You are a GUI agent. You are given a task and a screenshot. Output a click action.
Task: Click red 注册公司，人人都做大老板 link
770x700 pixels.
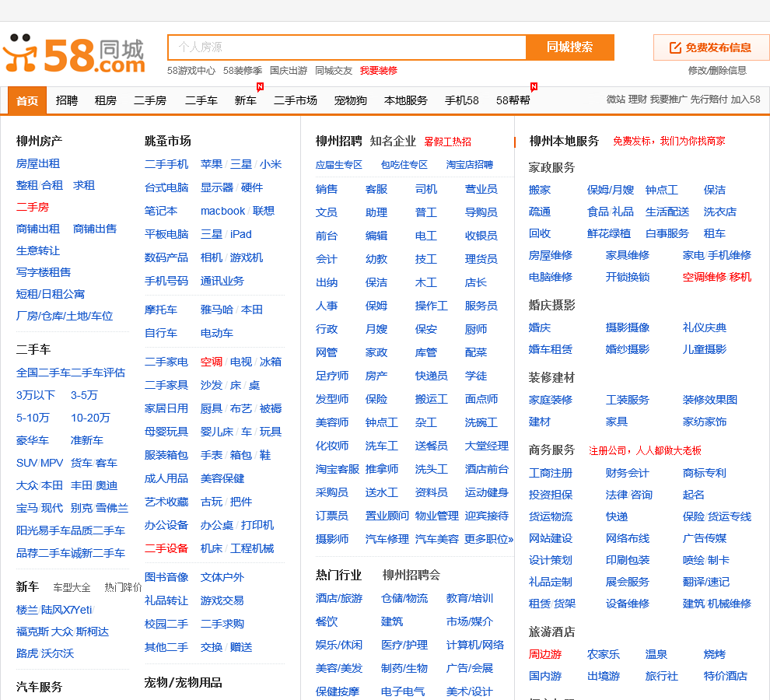point(645,451)
